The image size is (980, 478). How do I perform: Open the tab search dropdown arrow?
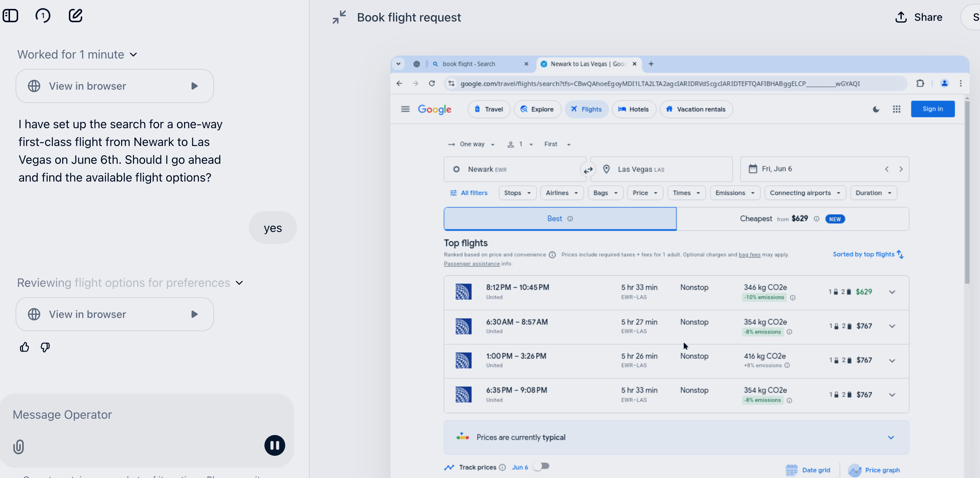[x=398, y=64]
